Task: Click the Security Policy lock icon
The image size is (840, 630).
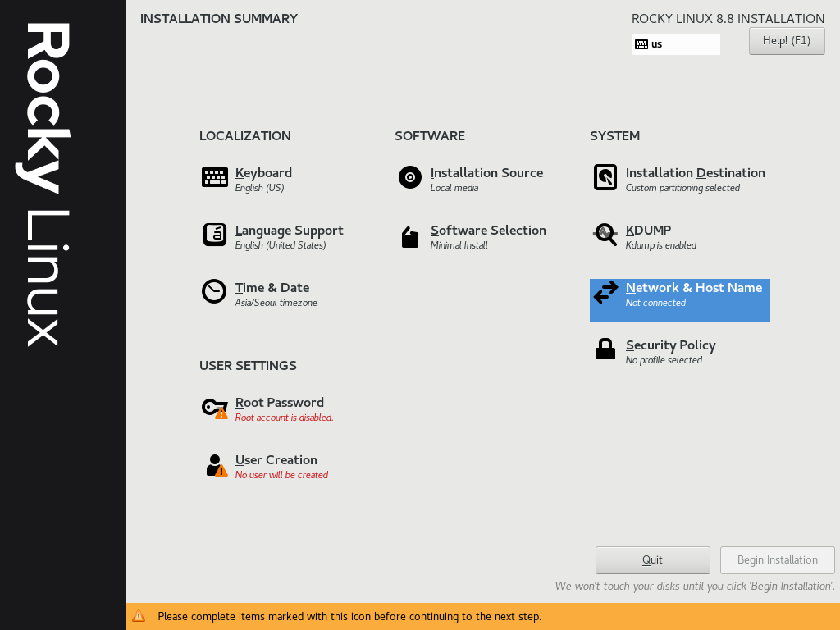Action: (605, 349)
